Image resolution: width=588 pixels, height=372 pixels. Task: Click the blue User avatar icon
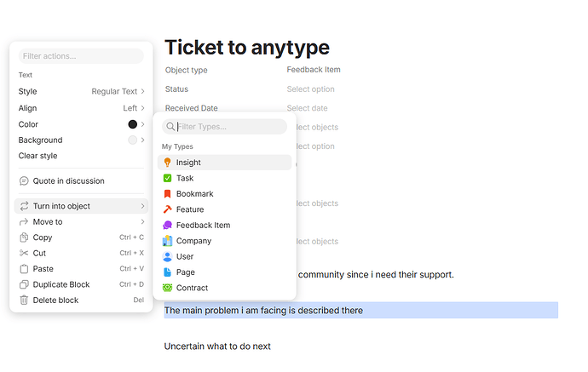[x=167, y=256]
